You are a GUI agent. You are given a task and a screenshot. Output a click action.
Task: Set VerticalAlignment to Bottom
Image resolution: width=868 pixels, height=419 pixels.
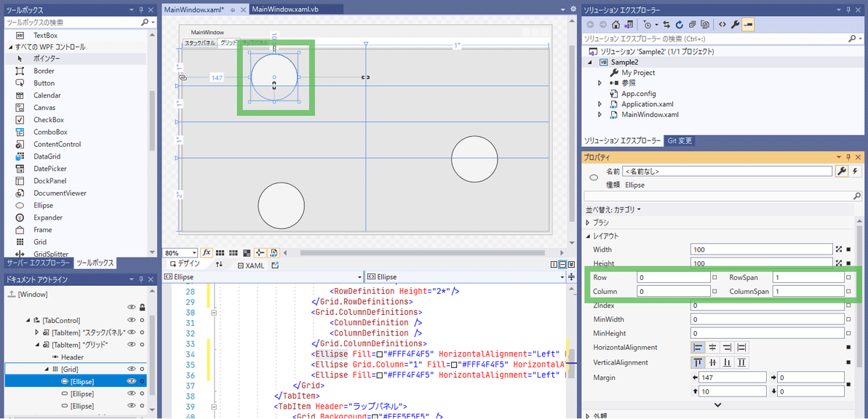pyautogui.click(x=727, y=362)
